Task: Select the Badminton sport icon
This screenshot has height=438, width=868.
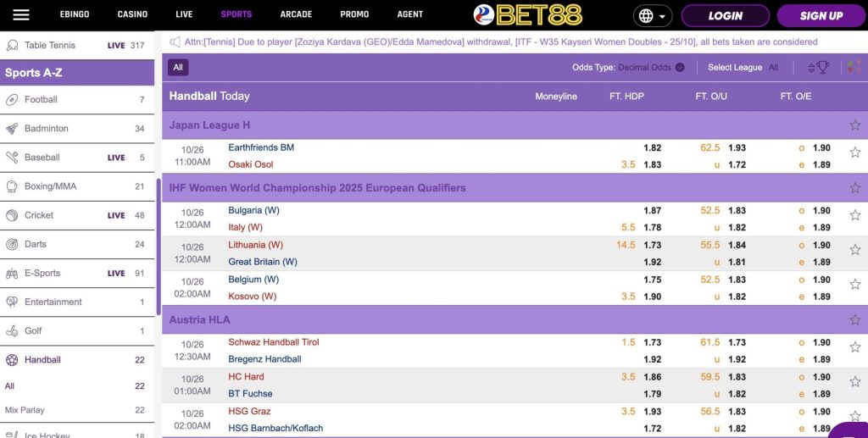Action: tap(12, 129)
